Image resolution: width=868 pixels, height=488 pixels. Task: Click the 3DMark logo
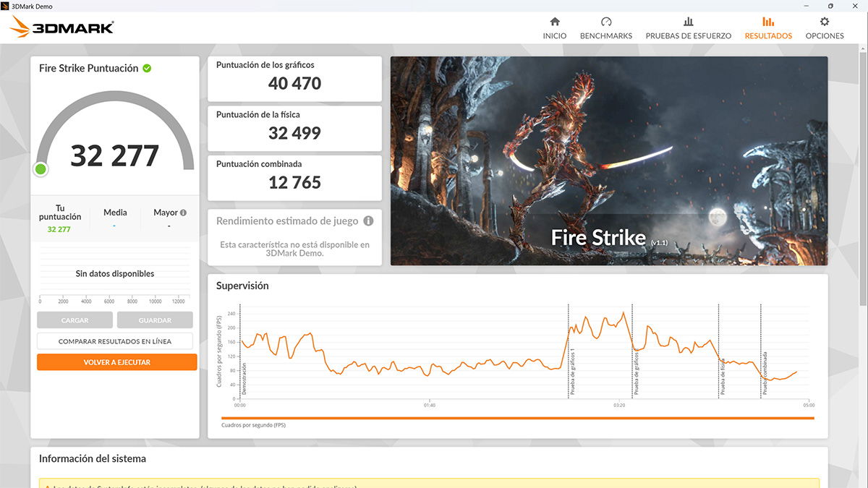62,27
